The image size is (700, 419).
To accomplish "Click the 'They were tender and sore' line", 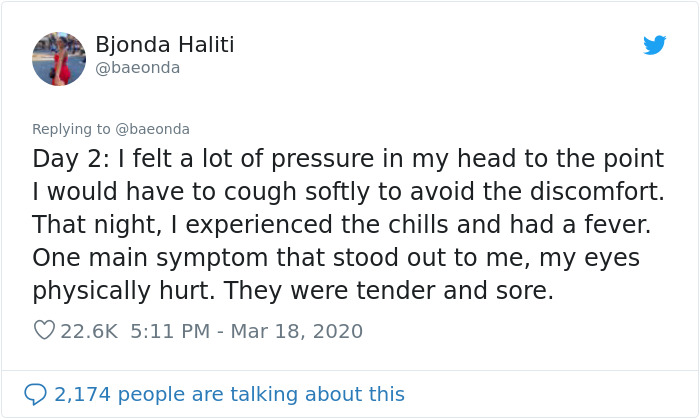I will tap(293, 291).
